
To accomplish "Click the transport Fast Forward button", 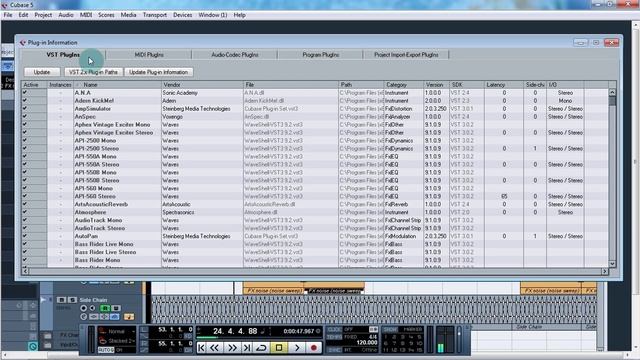I will 232,347.
